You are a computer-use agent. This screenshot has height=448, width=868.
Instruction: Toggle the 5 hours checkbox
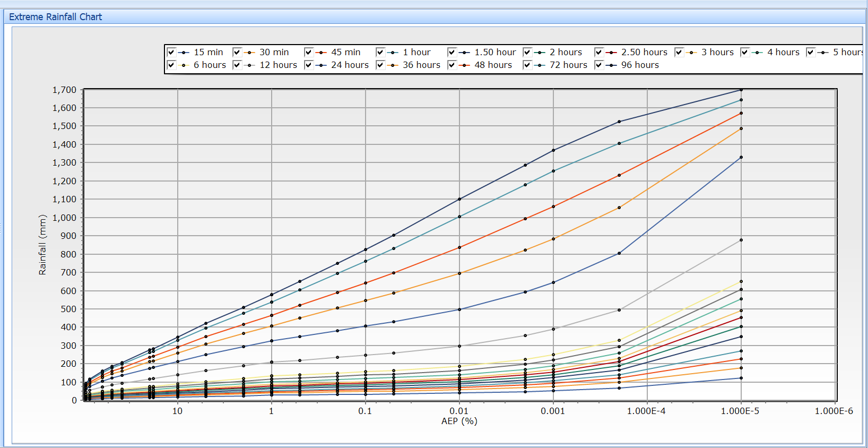coord(811,52)
